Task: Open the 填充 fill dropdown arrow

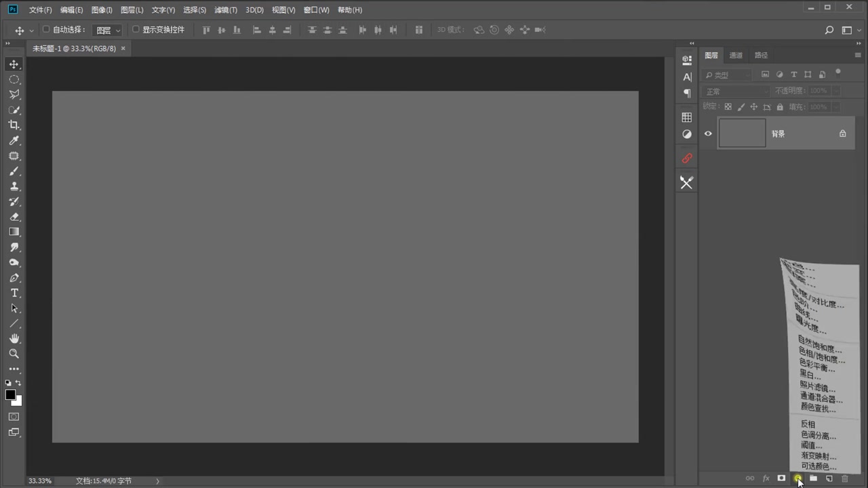Action: 835,107
